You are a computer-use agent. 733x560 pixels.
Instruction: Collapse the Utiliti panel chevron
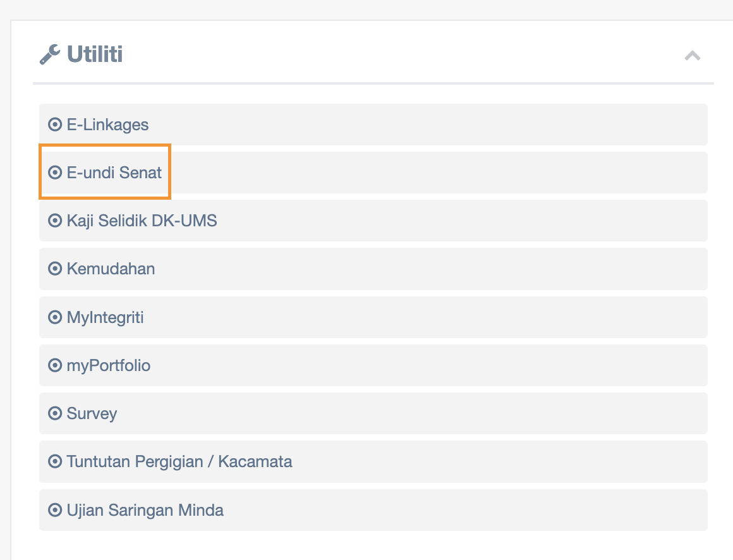(692, 56)
